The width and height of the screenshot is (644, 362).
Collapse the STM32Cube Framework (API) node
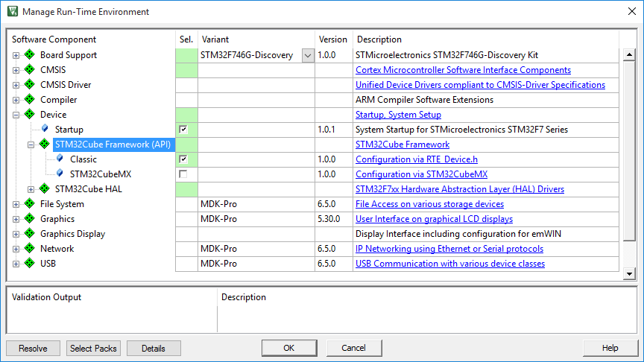(31, 145)
